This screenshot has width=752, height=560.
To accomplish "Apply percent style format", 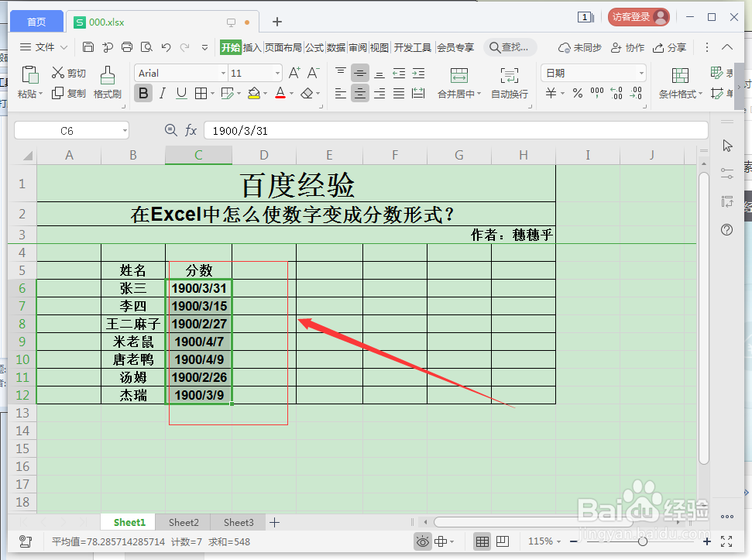I will pyautogui.click(x=578, y=93).
